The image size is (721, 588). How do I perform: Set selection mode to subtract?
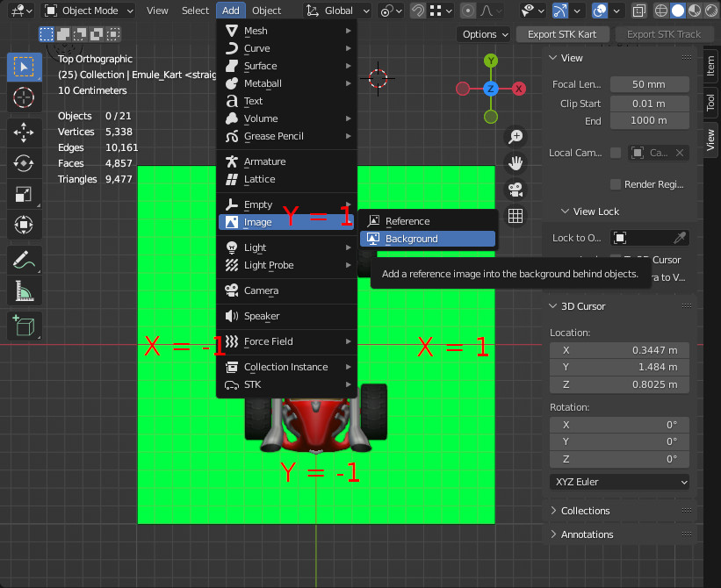pos(80,33)
